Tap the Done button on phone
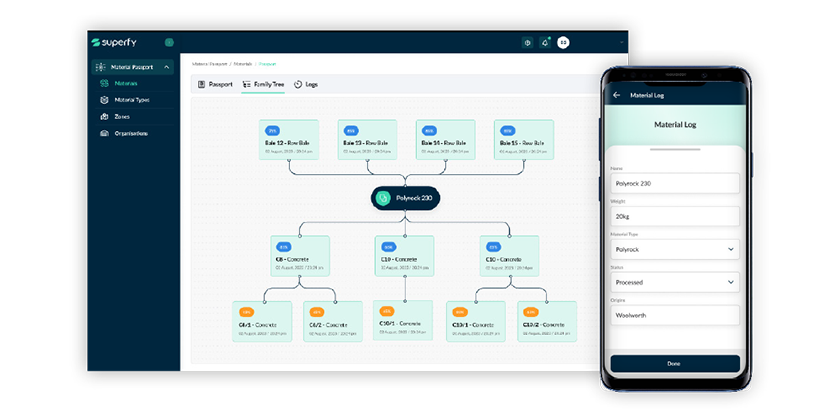This screenshot has height=420, width=840. (674, 363)
